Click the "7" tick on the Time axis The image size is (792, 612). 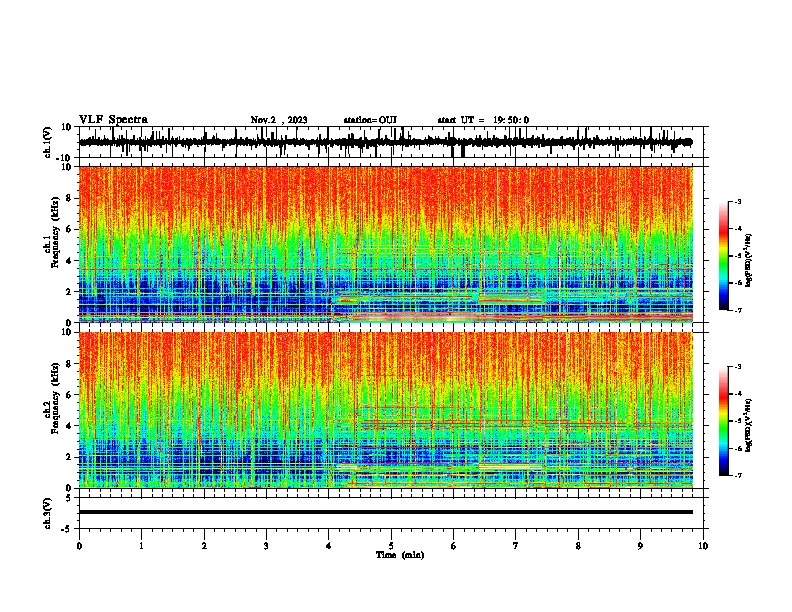[x=516, y=546]
